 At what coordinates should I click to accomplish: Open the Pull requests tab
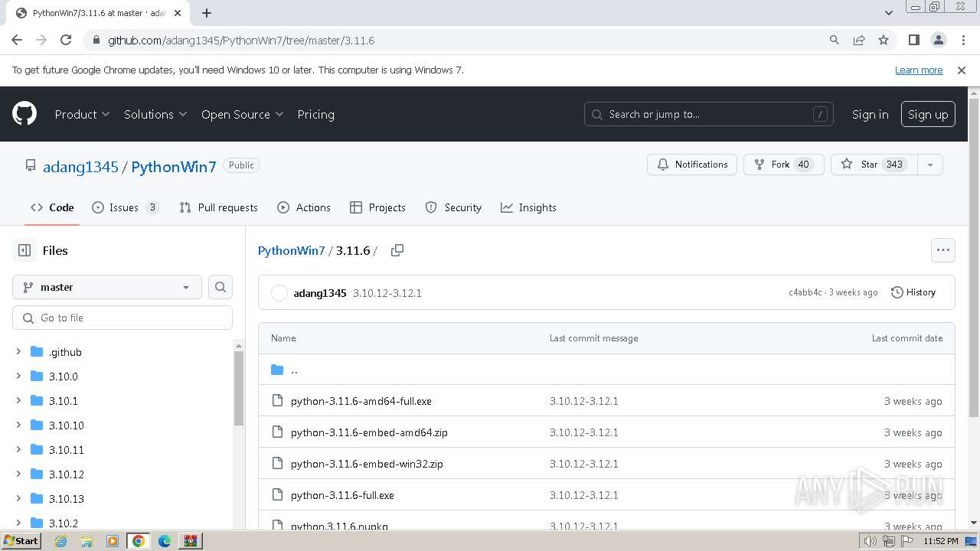[x=218, y=207]
